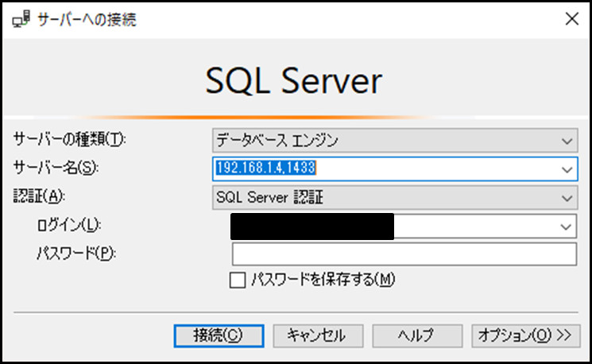Click the パスワード(P) label

76,253
